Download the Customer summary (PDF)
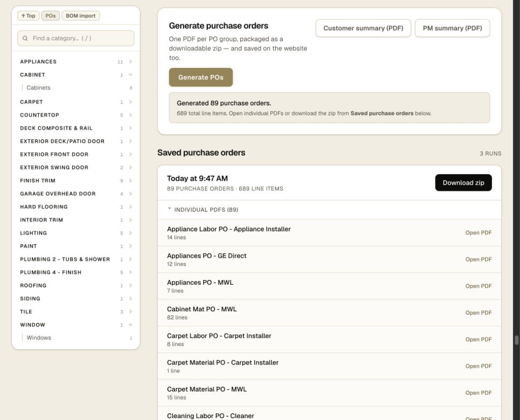Viewport: 520px width, 420px height. pos(363,28)
